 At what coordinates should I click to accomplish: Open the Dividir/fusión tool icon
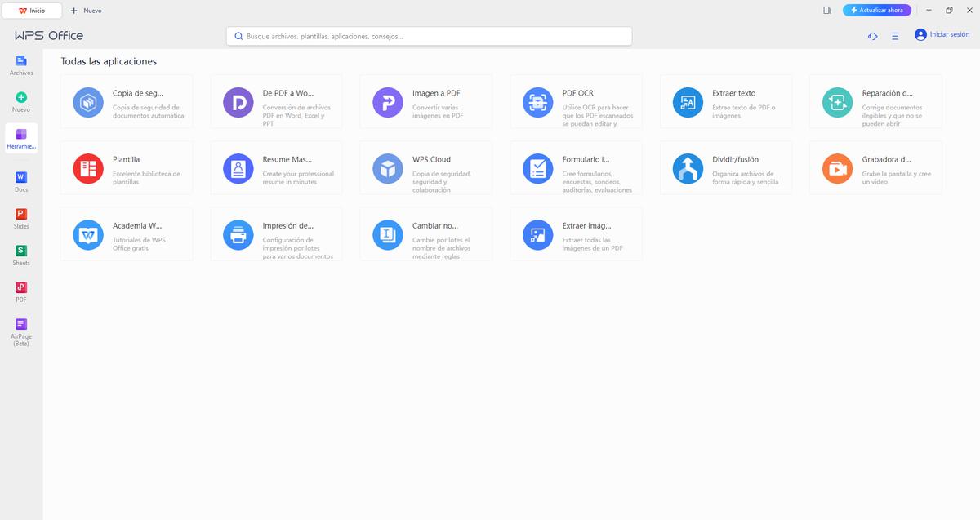pyautogui.click(x=688, y=168)
